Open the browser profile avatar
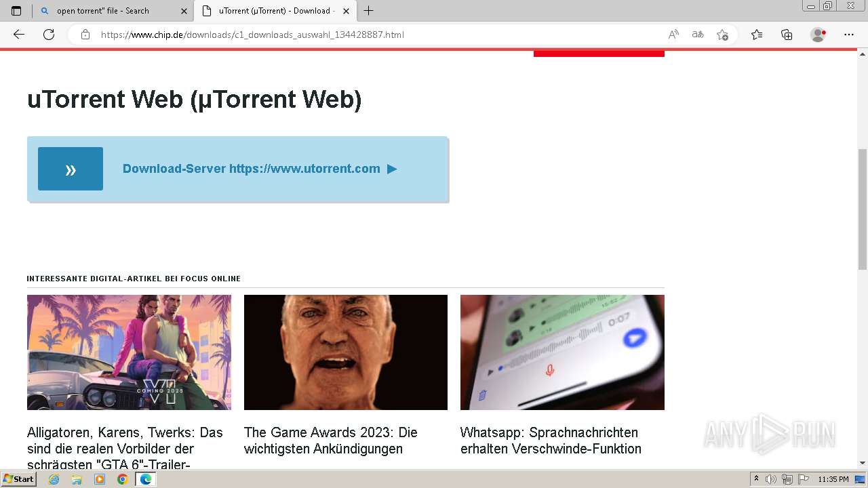This screenshot has height=488, width=868. (818, 35)
